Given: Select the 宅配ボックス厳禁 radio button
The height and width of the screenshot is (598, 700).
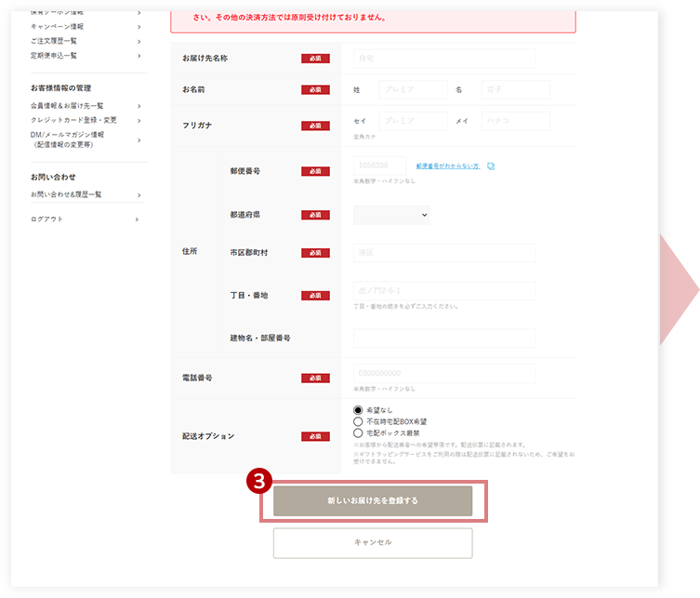Looking at the screenshot, I should 358,433.
